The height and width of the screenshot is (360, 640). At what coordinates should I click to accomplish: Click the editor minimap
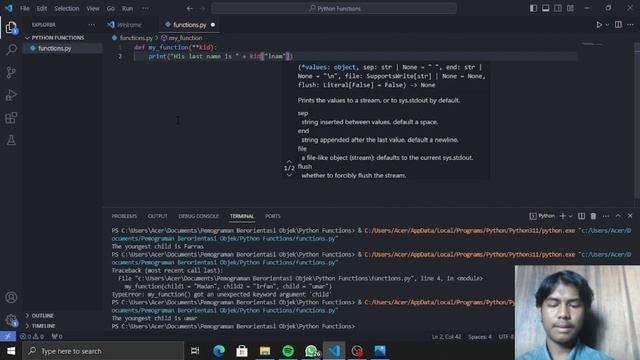point(593,44)
